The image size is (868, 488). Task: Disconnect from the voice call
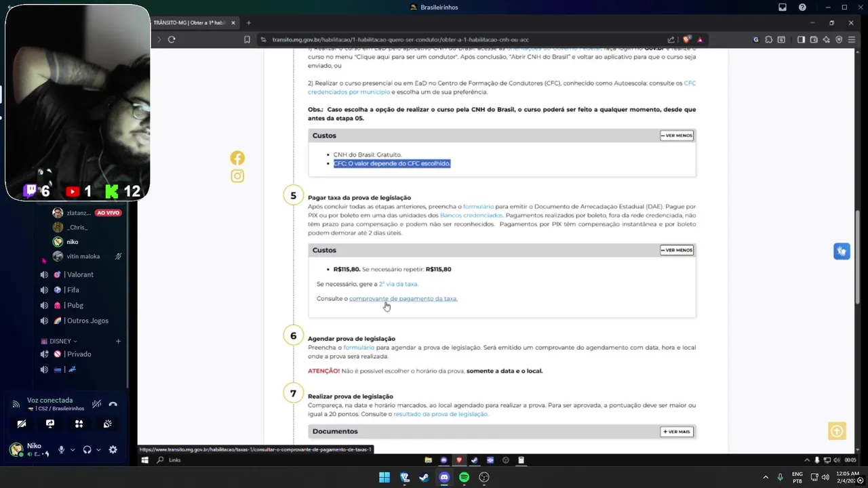(x=113, y=404)
